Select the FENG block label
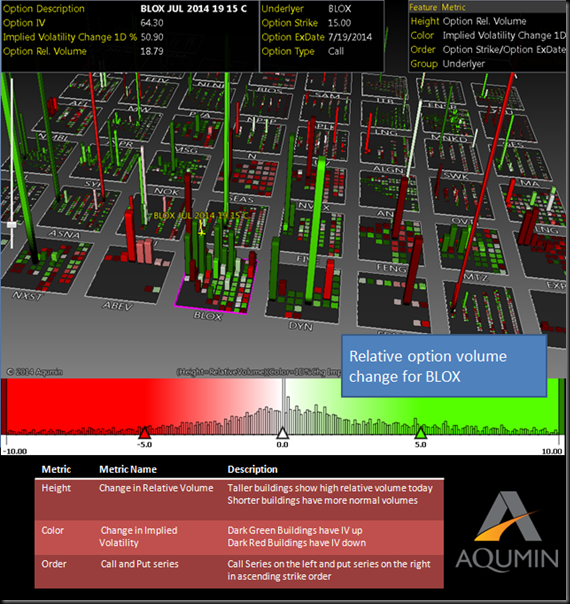This screenshot has width=570, height=604. point(391,268)
